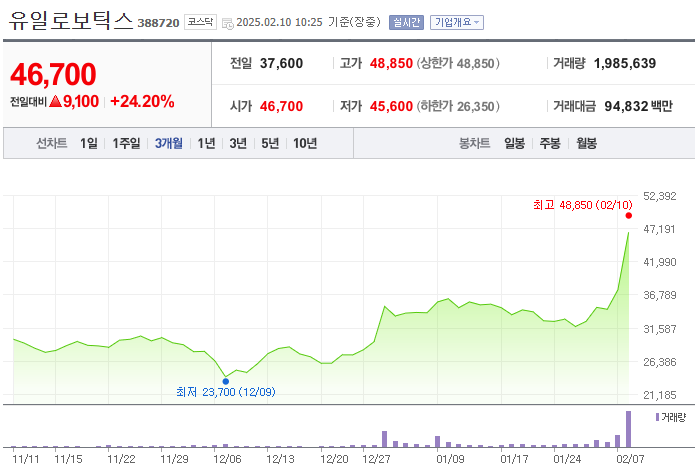Viewport: 695px width, 474px height.
Task: Click the 실시간 button
Action: [x=406, y=23]
